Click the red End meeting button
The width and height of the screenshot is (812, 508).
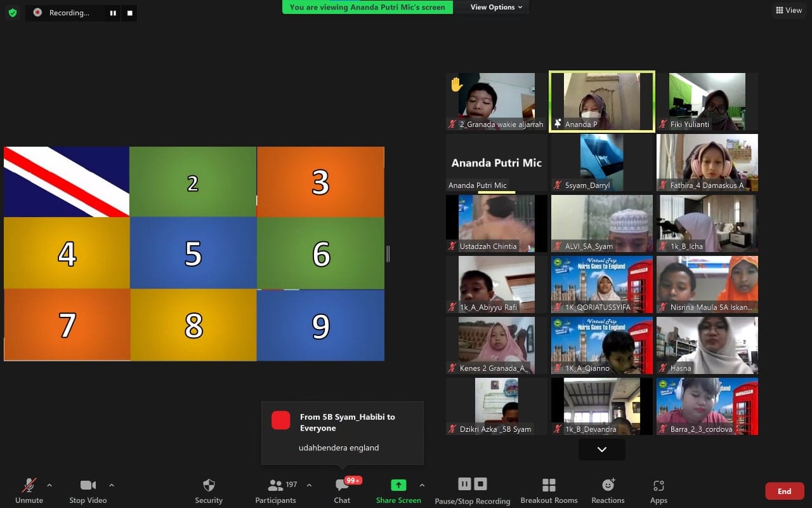[784, 491]
